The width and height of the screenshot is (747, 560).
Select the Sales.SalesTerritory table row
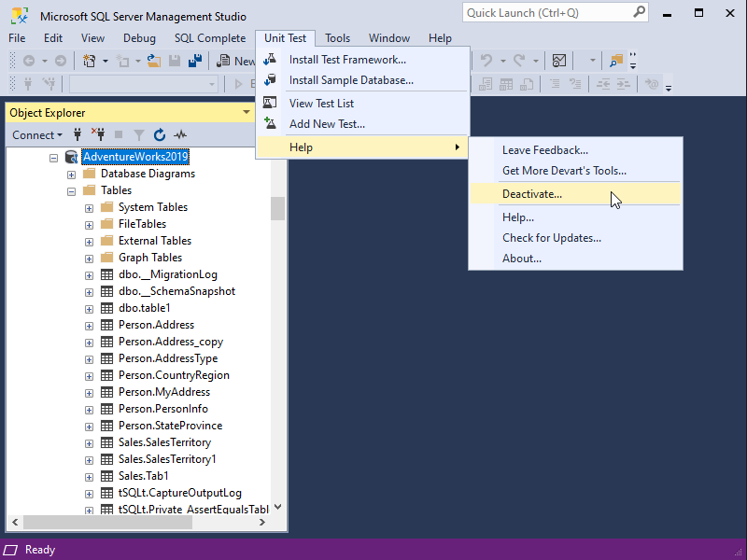(165, 442)
